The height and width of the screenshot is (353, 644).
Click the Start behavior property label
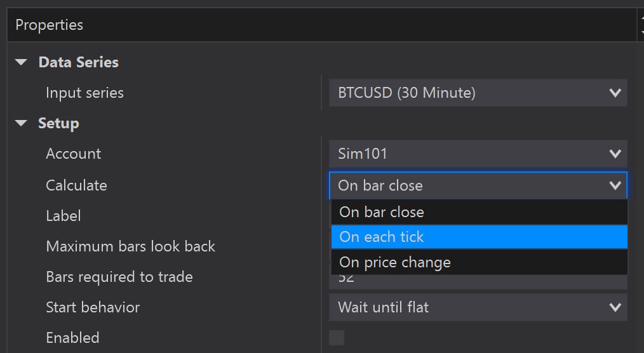[x=93, y=307]
